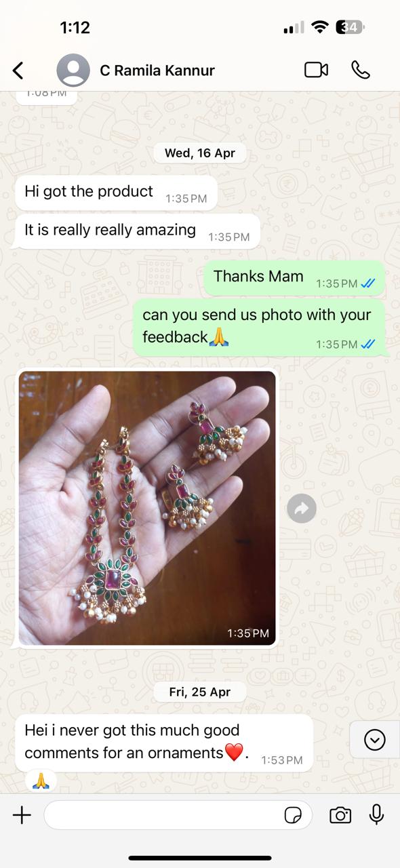Tap the 'Thanks Mam' sent message
400x868 pixels.
(295, 278)
